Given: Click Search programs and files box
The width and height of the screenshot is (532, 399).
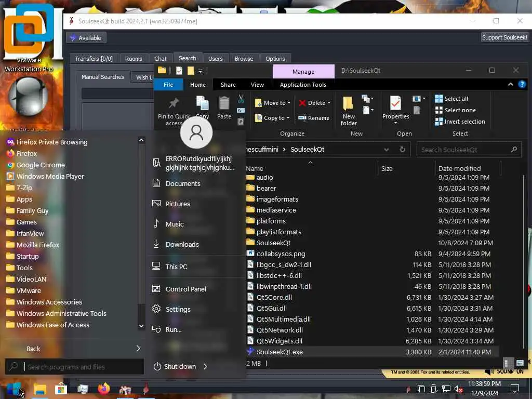Looking at the screenshot, I should [75, 367].
